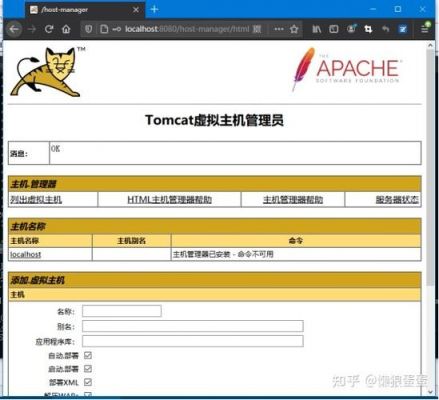
Task: Click the 名称 input field
Action: [x=122, y=311]
